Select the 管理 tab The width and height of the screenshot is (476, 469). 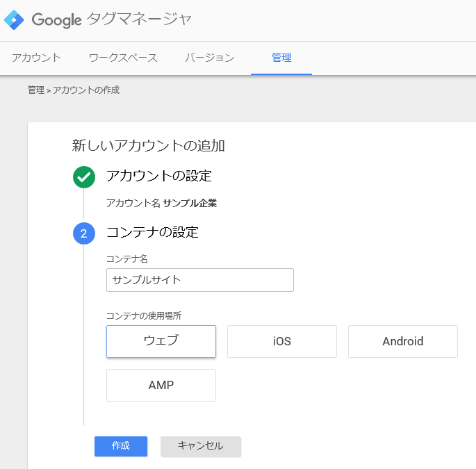[x=281, y=58]
